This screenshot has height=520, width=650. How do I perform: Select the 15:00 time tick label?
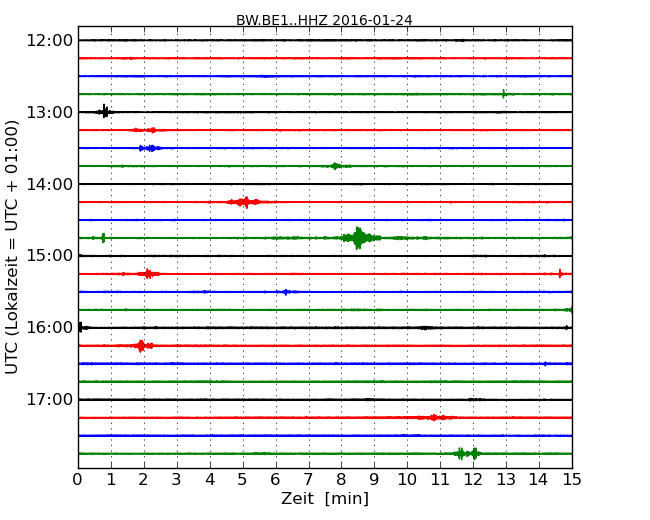coord(49,255)
